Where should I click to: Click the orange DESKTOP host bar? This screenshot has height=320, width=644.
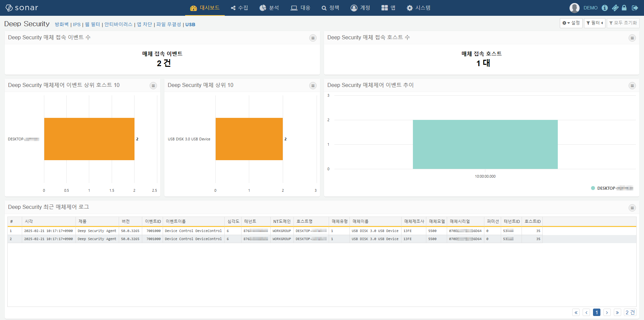point(89,139)
